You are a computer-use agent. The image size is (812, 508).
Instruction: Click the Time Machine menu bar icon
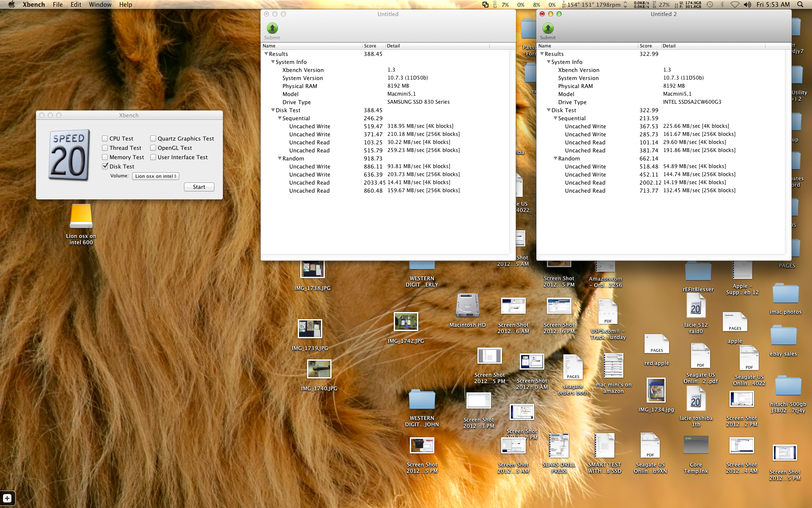point(710,5)
